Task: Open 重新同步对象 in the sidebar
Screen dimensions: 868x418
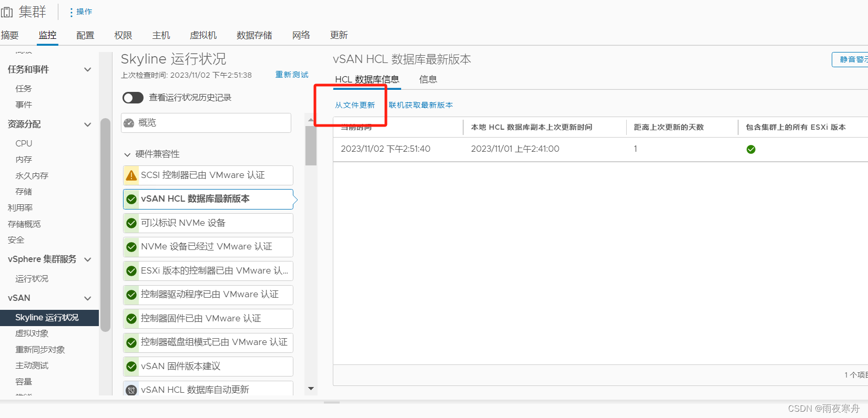Action: pos(40,350)
